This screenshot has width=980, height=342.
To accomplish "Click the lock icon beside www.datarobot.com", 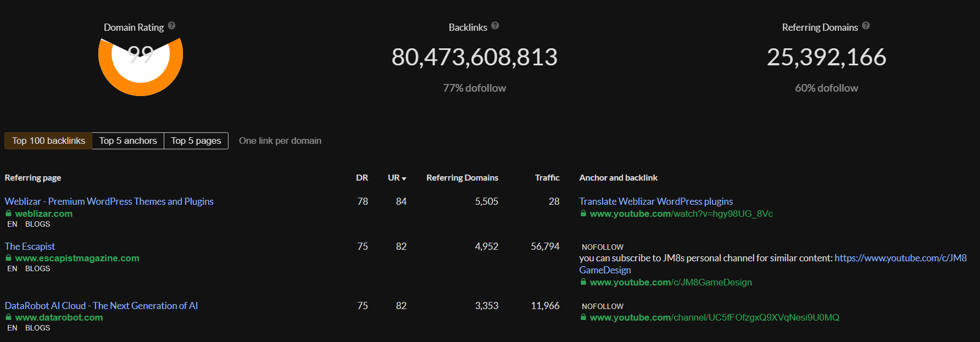I will 9,317.
